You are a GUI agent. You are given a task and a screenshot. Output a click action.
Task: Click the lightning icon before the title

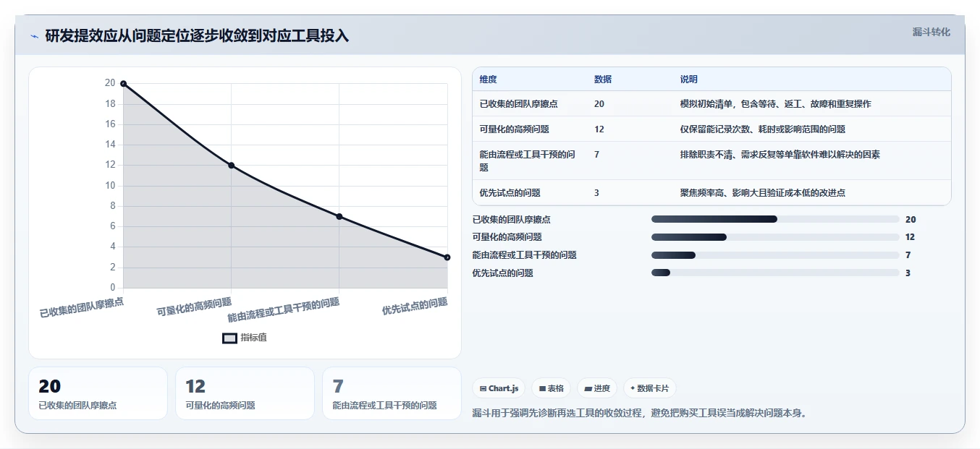[x=34, y=36]
